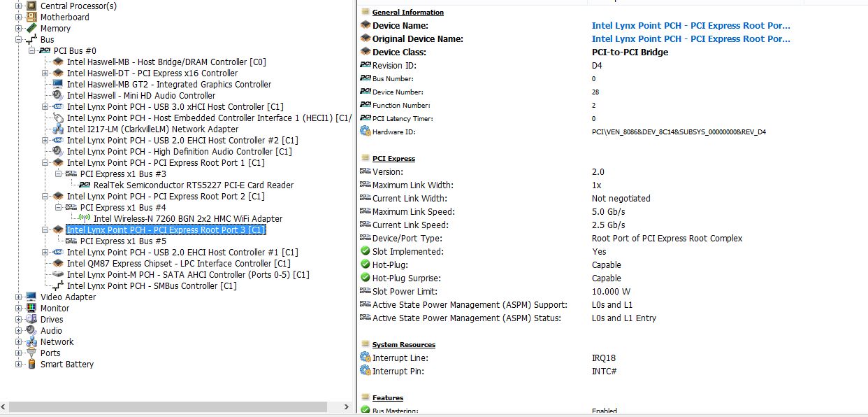Select PCI Express x1 Bus #5
This screenshot has width=868, height=417.
click(x=123, y=241)
